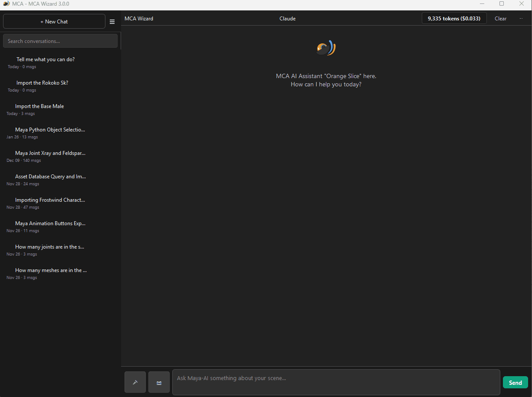The width and height of the screenshot is (532, 397).
Task: Click the 'How can I help you today?' text
Action: pyautogui.click(x=326, y=85)
